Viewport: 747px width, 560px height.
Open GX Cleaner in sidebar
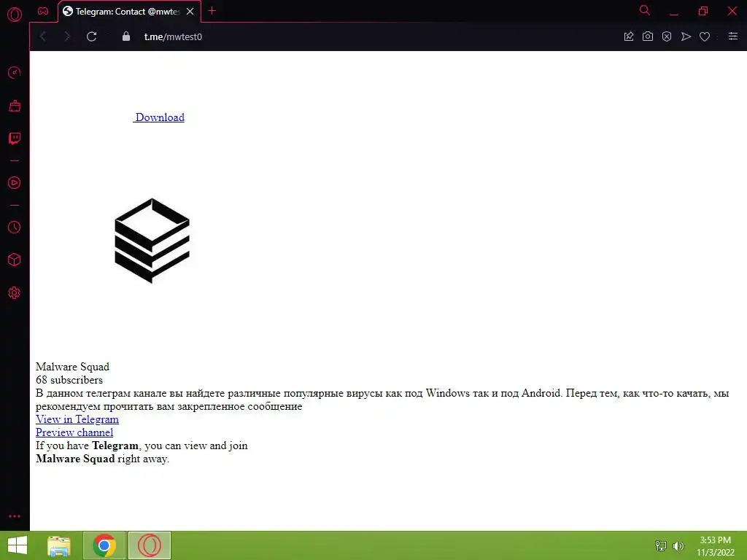point(15,106)
